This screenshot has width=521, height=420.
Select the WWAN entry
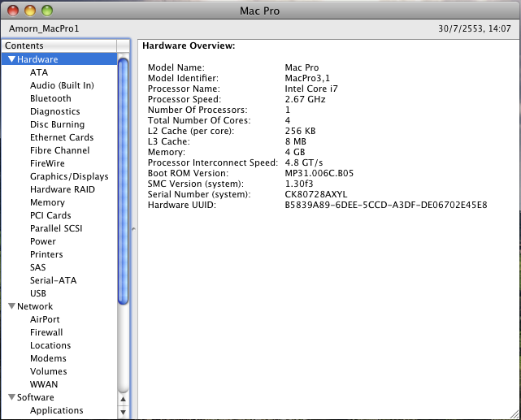44,384
